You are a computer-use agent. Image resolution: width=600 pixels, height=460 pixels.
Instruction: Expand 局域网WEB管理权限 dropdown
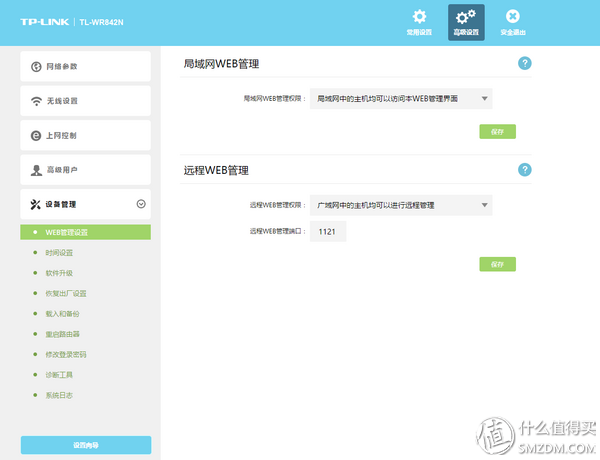[x=401, y=98]
